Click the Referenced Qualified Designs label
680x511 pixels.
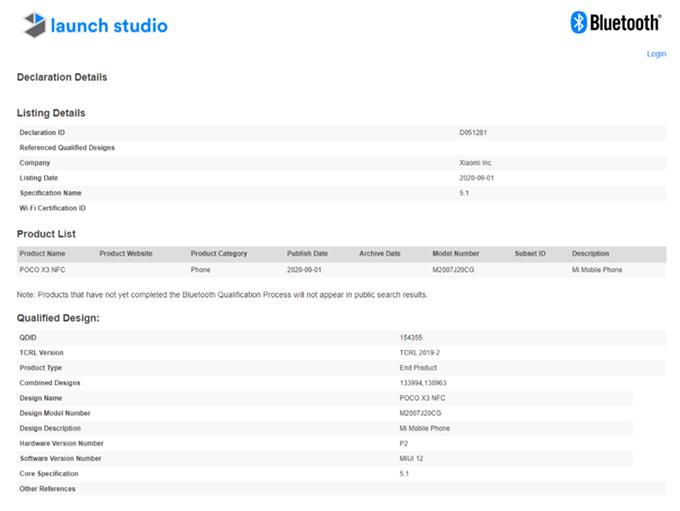point(67,147)
